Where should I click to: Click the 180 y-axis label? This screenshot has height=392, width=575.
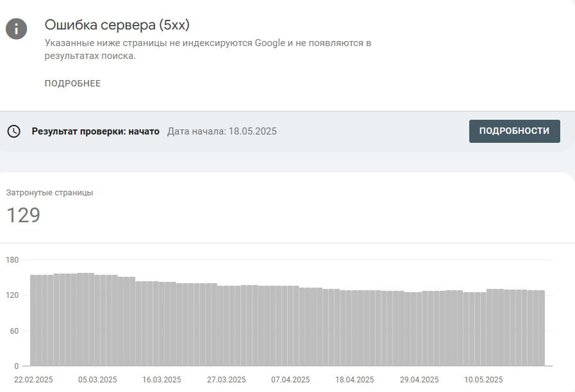tap(12, 260)
